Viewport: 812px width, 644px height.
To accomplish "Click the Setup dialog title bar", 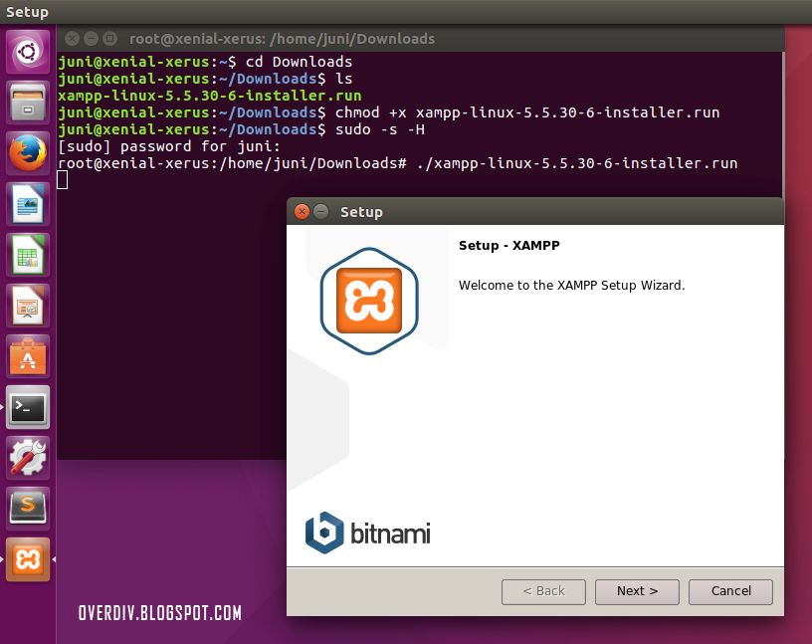I will [535, 211].
